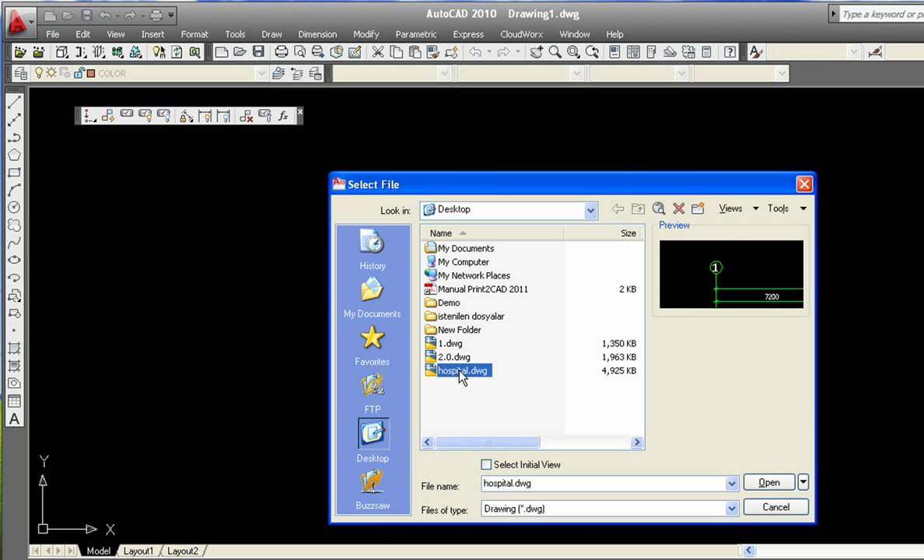
Task: Select the Table tool in the draw toolbar
Action: (x=14, y=401)
